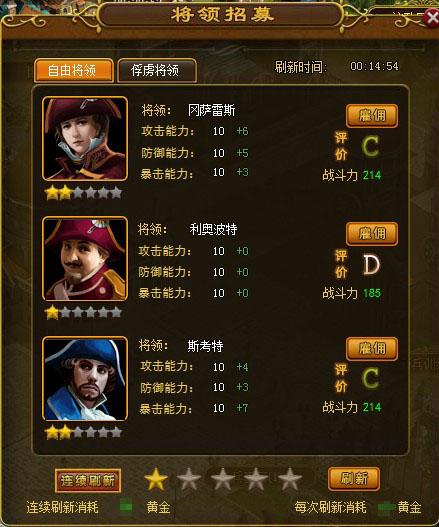Click the fifth star in bottom star row
Viewport: 439px width, 527px height.
tap(289, 479)
